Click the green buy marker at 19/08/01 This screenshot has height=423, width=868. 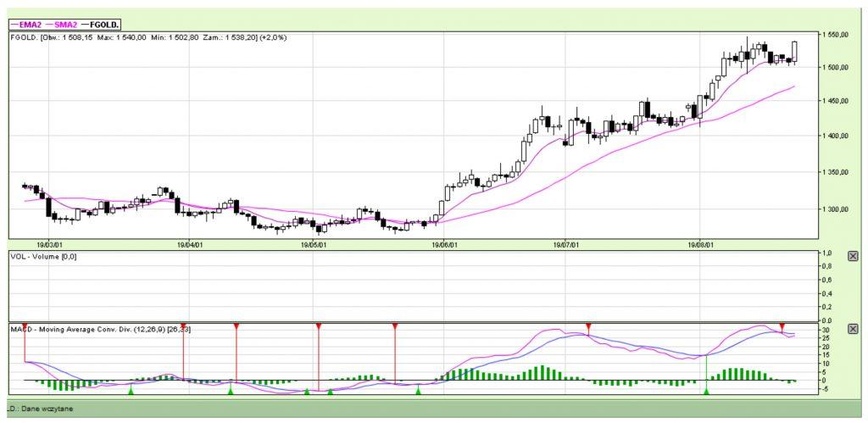point(706,391)
